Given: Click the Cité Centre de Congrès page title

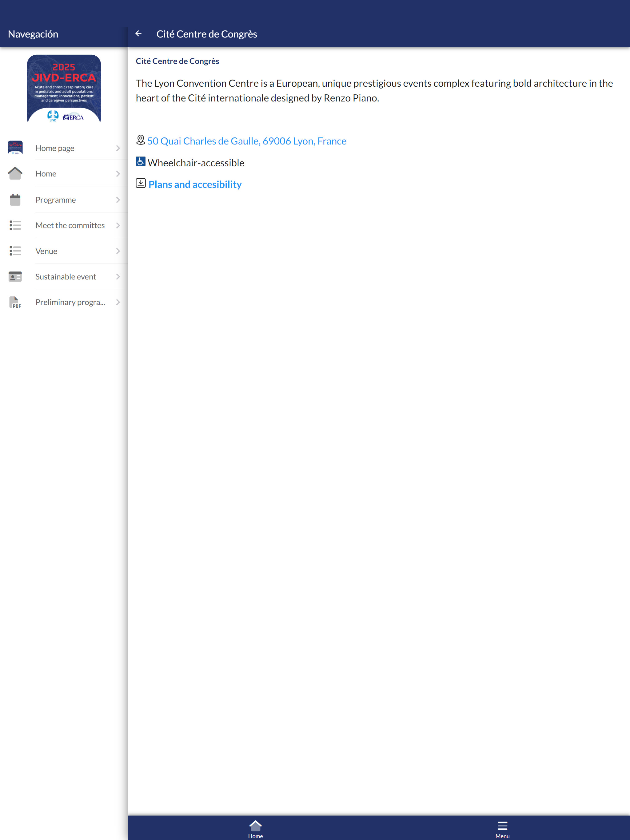Looking at the screenshot, I should coord(207,34).
